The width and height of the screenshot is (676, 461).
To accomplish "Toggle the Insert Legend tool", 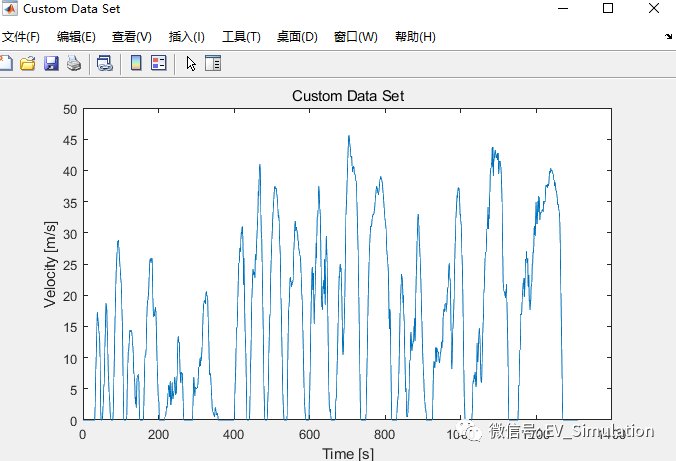I will click(158, 64).
